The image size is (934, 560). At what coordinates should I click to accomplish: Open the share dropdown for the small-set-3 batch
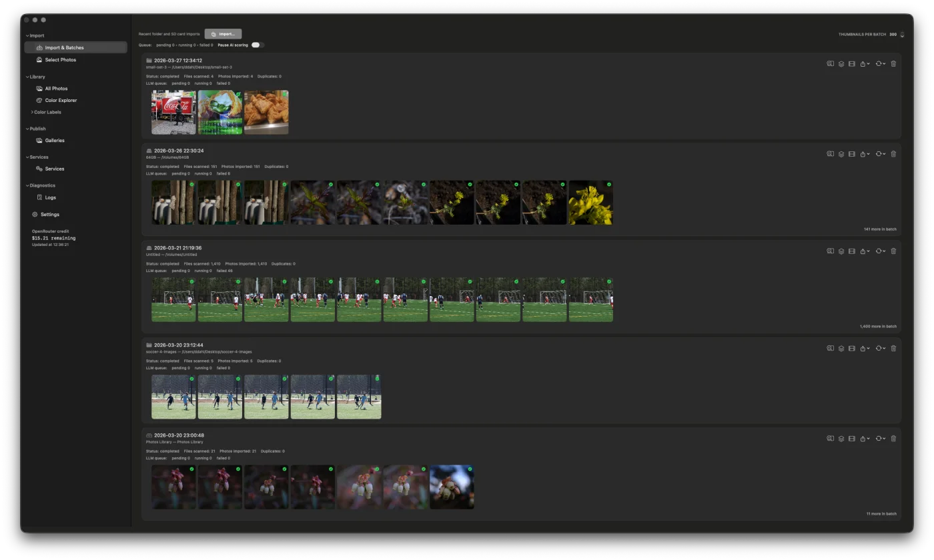pyautogui.click(x=864, y=64)
